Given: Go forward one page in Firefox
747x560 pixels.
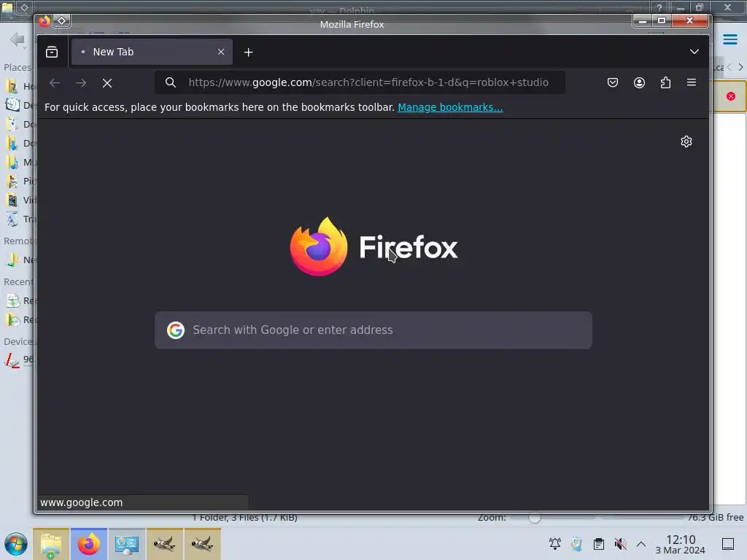Looking at the screenshot, I should pos(81,83).
